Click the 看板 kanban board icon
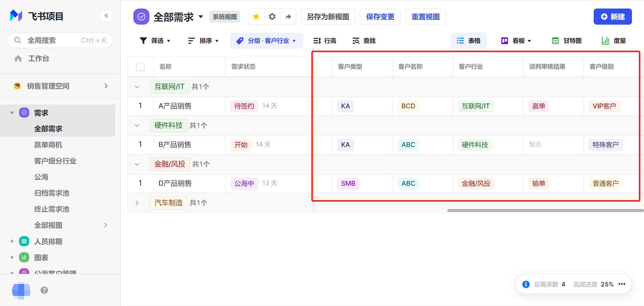Viewport: 644px width, 306px height. [504, 40]
